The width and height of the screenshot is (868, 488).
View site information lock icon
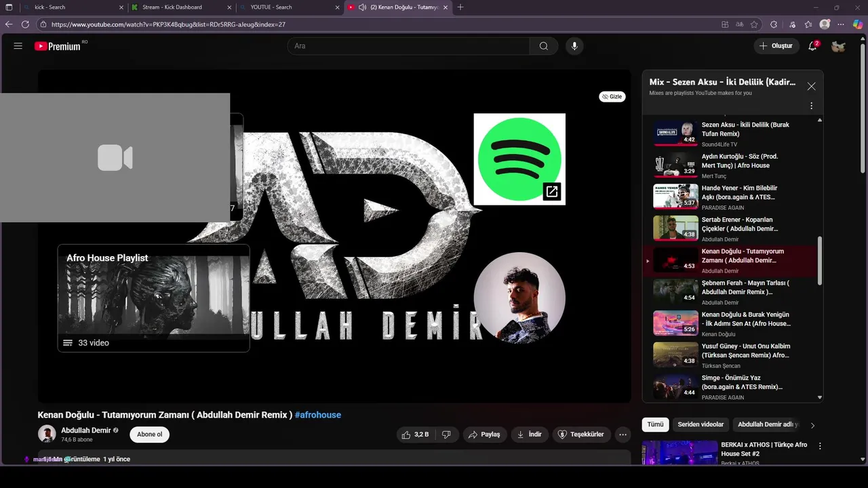pyautogui.click(x=43, y=24)
